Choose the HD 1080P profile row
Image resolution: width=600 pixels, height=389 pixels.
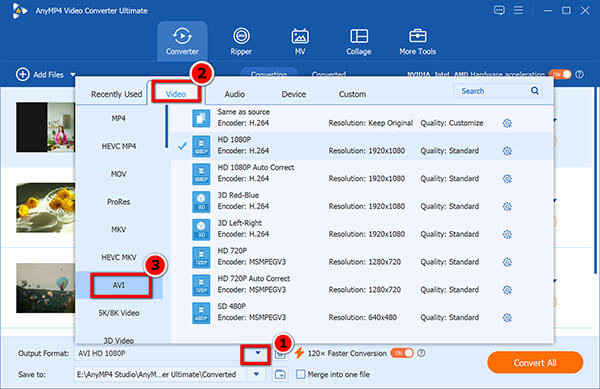point(362,146)
